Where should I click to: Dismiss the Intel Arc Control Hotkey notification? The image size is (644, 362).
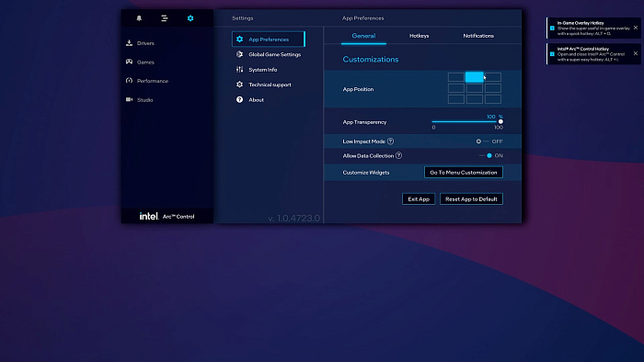click(636, 53)
